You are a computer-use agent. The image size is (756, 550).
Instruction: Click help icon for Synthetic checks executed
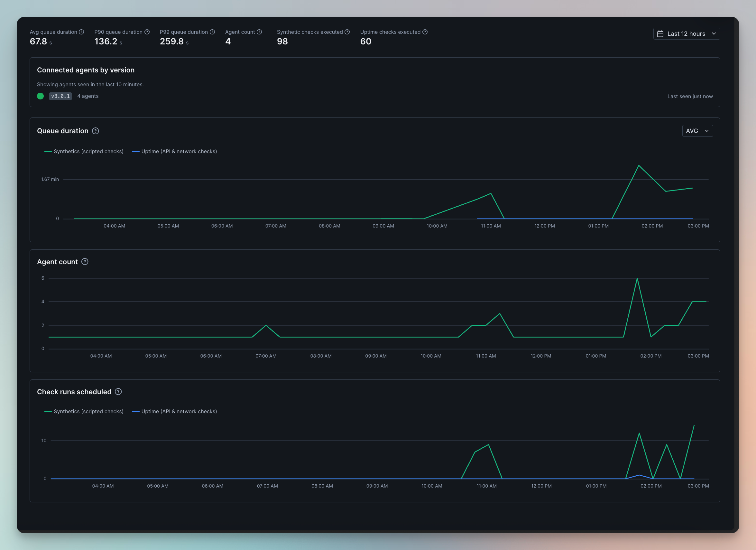click(347, 32)
